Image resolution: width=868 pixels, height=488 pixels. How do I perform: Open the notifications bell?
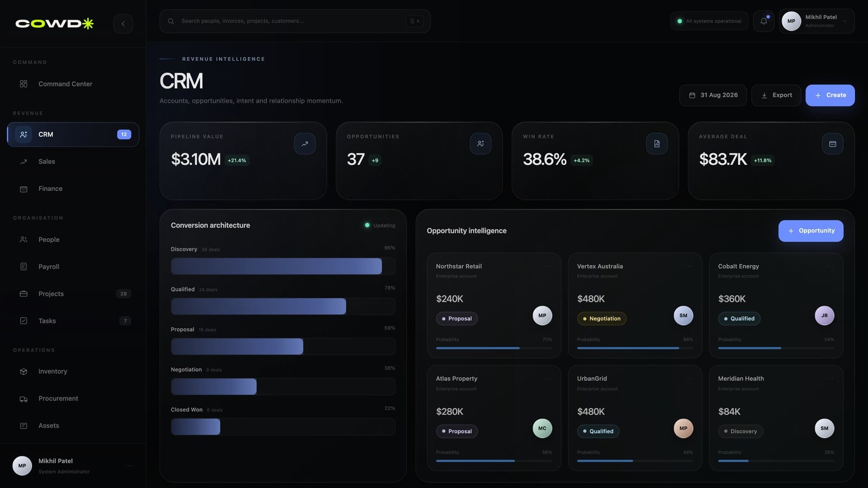(x=763, y=21)
